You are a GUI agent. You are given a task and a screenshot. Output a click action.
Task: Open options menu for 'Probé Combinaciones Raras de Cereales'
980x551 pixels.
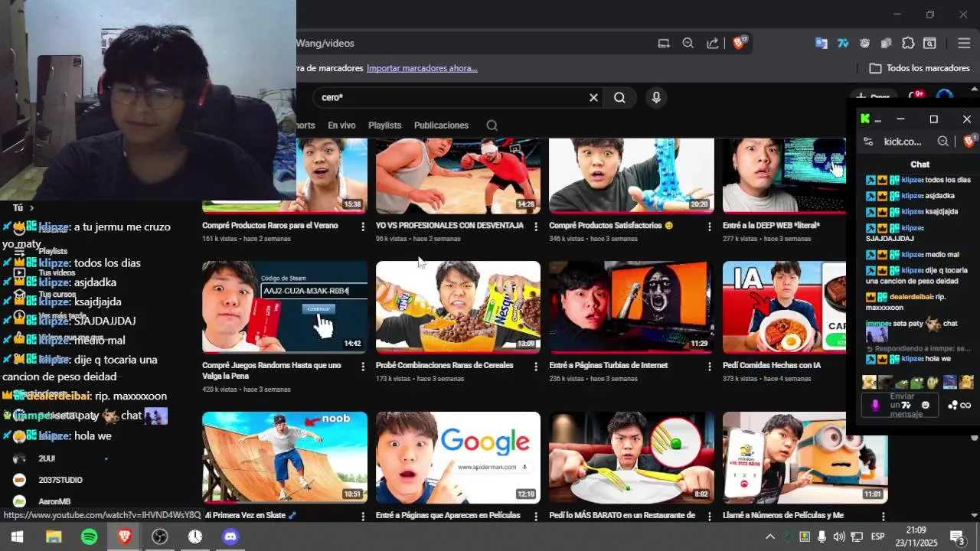point(536,367)
